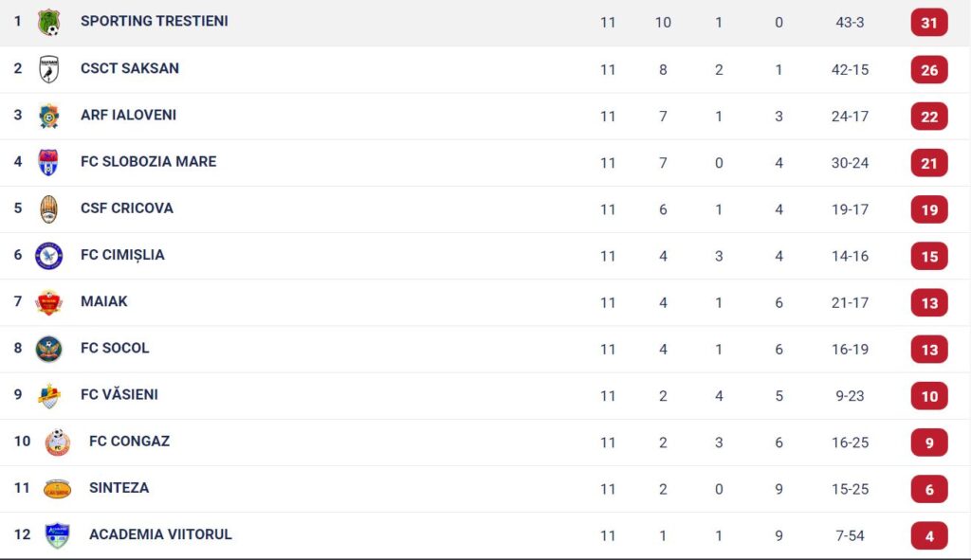
Task: Open the ARF Ialoveni crest icon
Action: coord(48,116)
